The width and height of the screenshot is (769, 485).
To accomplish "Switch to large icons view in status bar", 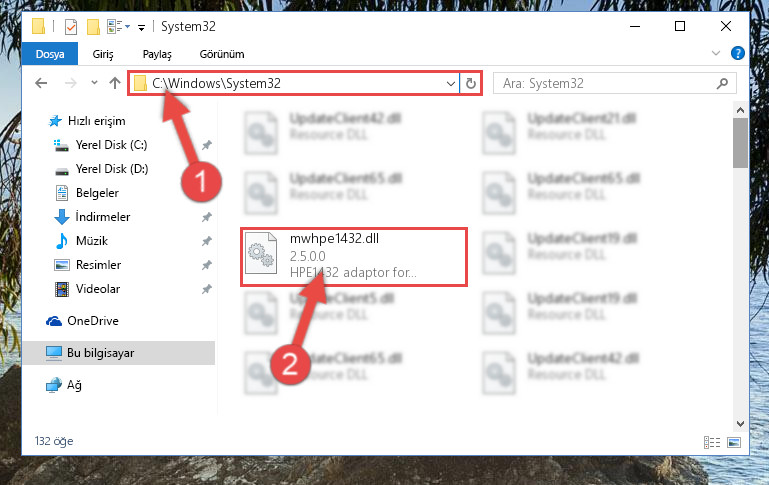I will tap(734, 442).
